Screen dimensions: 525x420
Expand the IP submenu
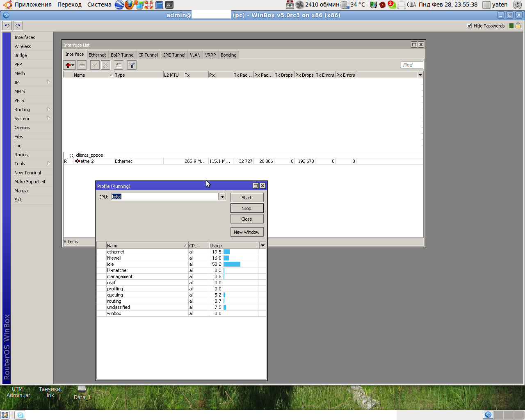[32, 82]
